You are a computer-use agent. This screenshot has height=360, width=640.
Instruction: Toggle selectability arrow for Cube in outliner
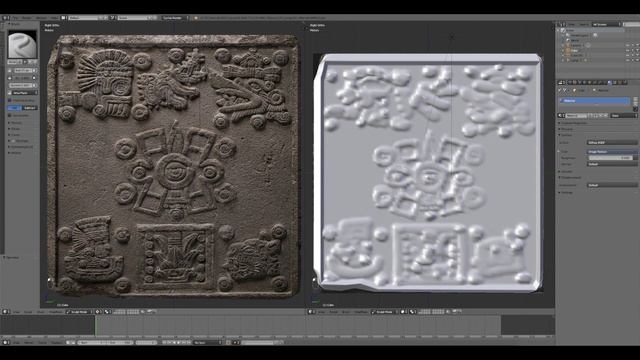633,51
